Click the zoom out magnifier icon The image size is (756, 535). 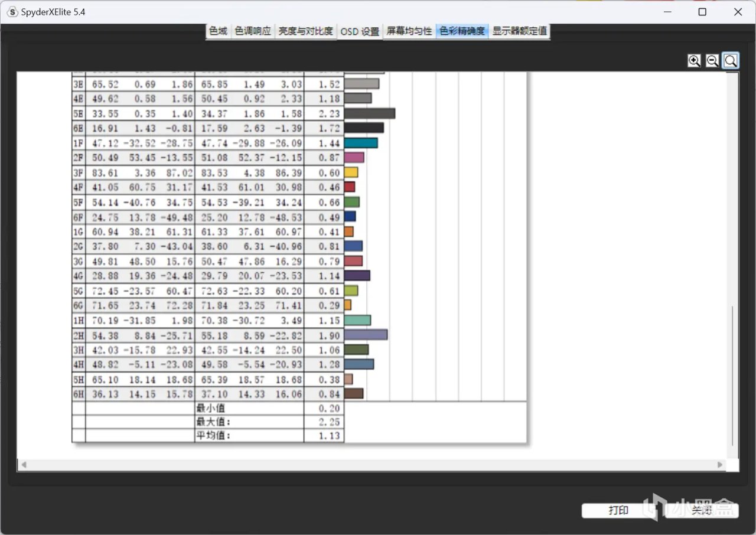[712, 60]
